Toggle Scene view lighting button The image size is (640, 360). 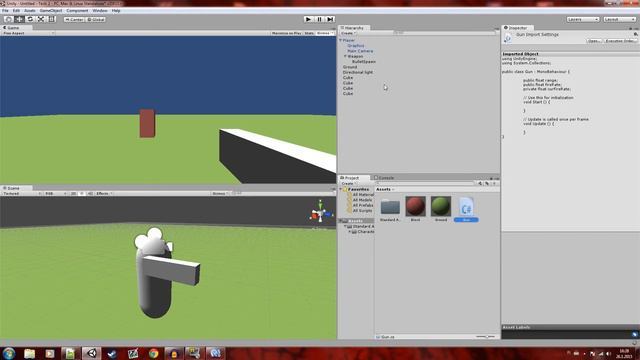coord(82,193)
